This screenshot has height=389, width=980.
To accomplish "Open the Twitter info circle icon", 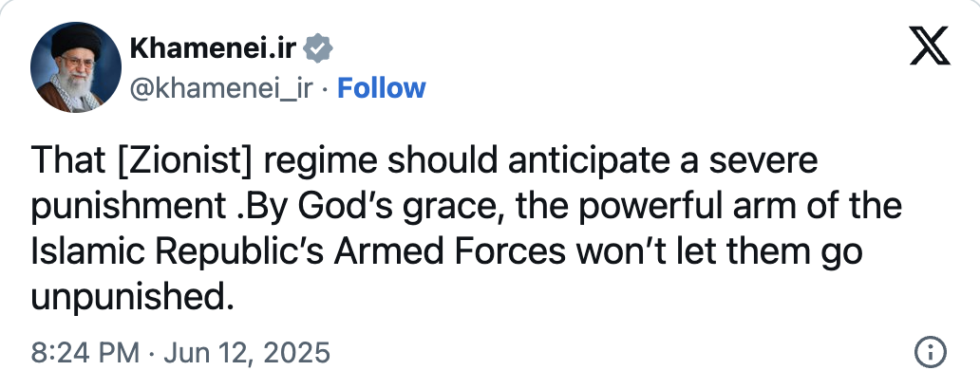I will point(931,353).
